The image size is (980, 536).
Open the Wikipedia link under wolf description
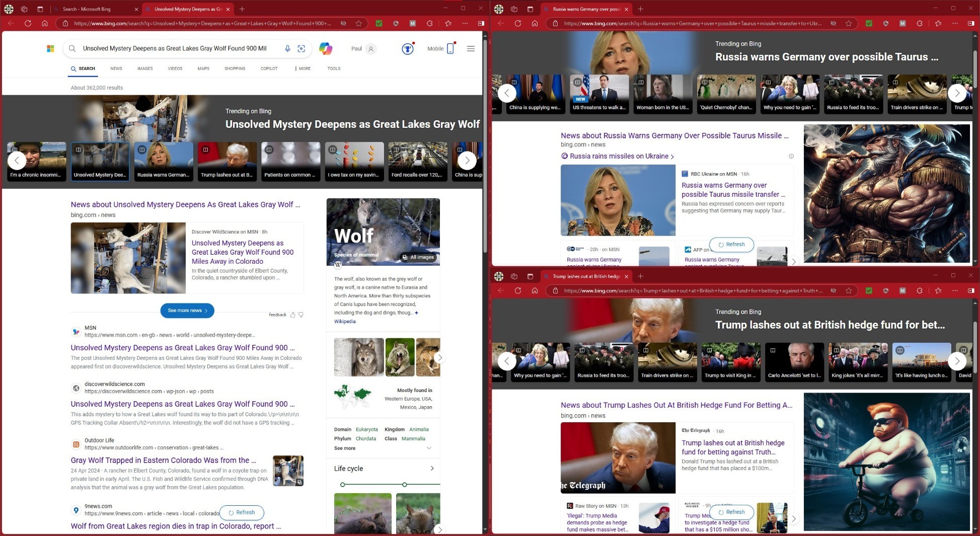345,322
